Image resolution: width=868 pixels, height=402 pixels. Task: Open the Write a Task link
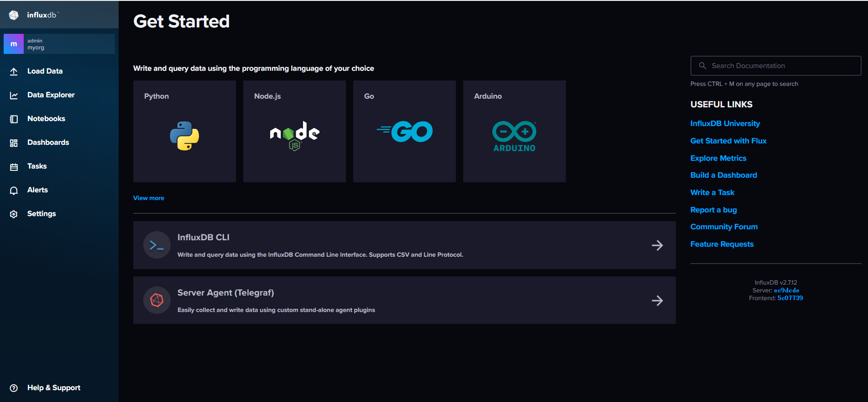(x=712, y=192)
